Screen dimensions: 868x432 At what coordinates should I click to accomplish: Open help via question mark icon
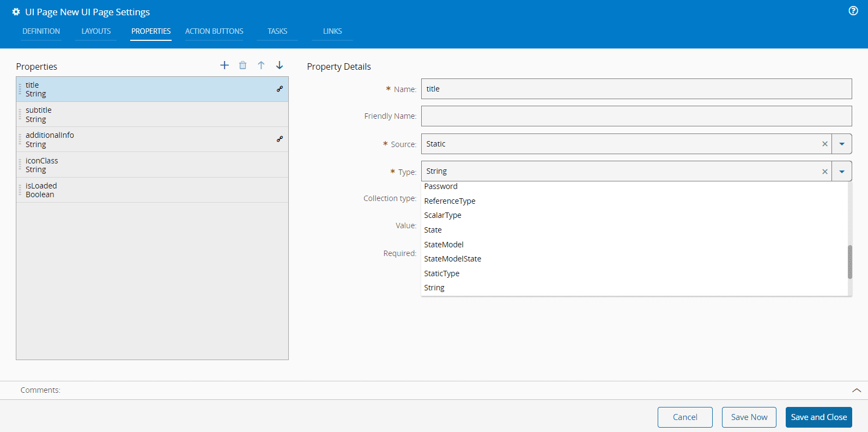[853, 11]
